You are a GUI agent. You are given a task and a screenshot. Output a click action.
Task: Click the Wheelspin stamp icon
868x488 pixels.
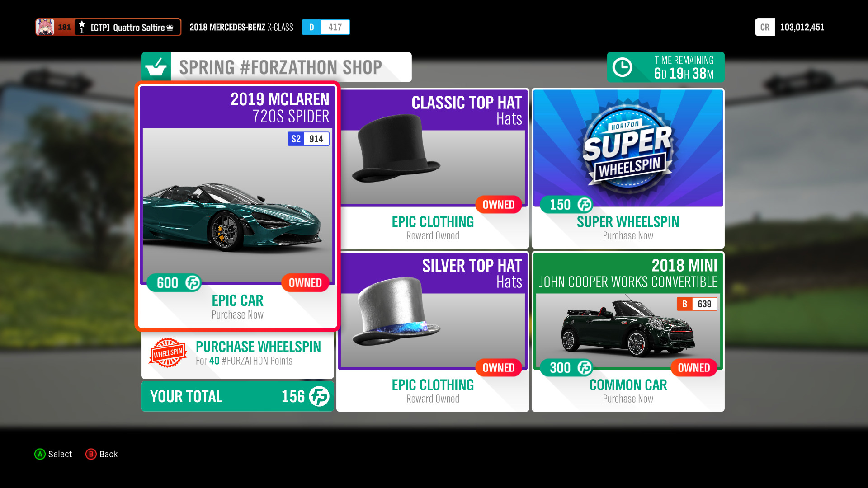(x=168, y=352)
